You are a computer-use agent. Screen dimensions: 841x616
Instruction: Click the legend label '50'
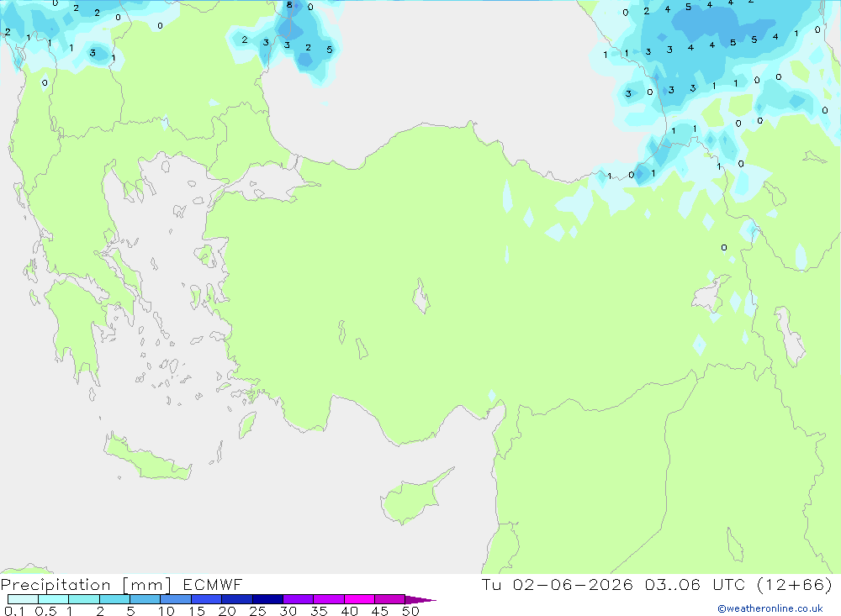click(x=410, y=611)
